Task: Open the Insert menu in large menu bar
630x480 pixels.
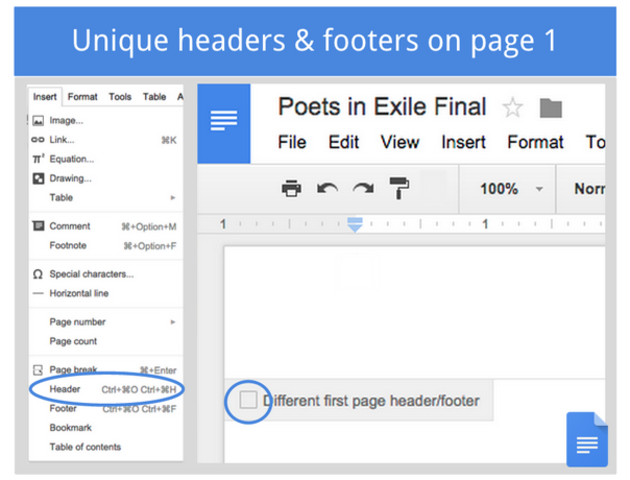Action: 464,142
